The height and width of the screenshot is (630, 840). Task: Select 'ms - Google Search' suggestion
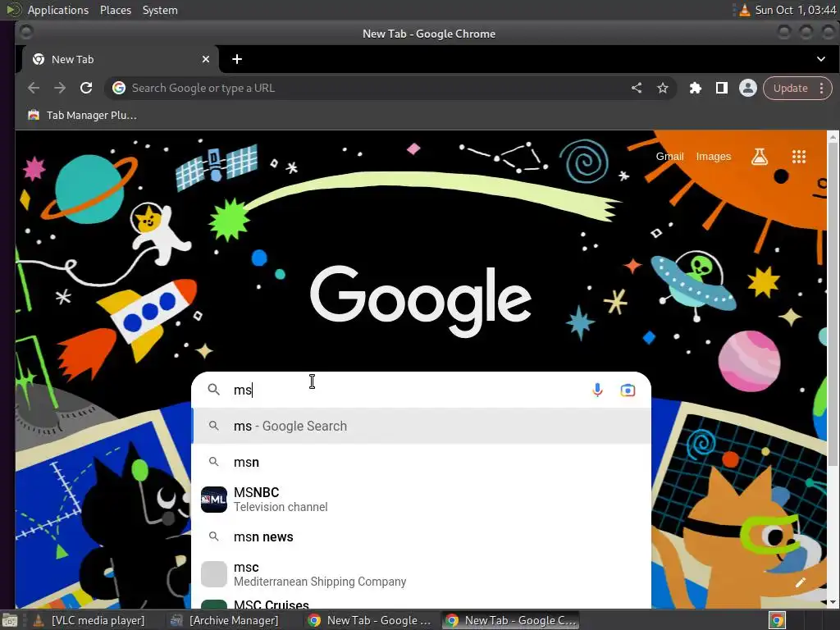pos(422,426)
